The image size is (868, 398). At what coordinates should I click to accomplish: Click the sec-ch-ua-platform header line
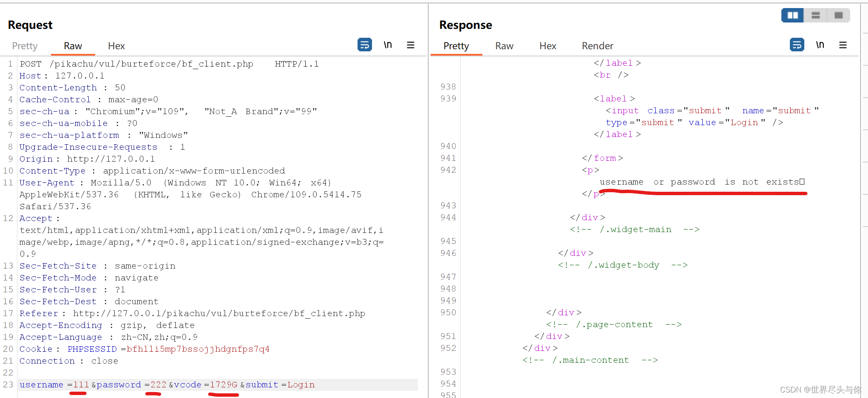(x=104, y=135)
